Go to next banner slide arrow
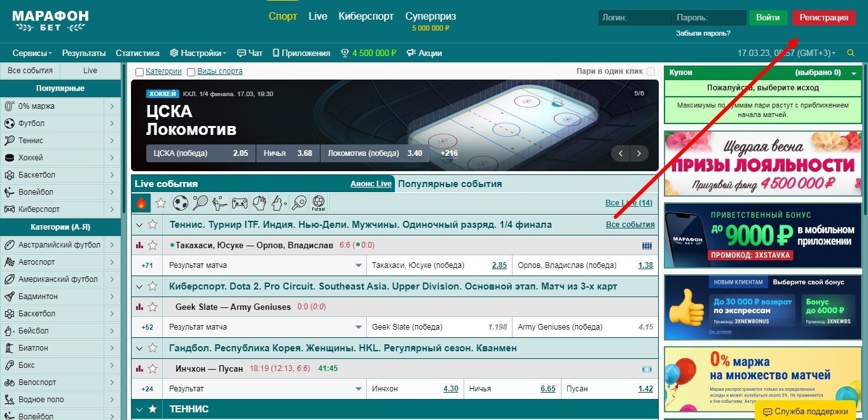The height and width of the screenshot is (420, 868). [x=639, y=153]
